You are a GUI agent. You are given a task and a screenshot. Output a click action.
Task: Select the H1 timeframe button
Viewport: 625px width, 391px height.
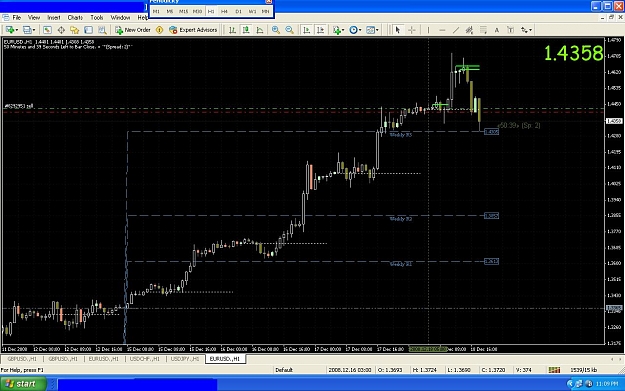click(211, 12)
